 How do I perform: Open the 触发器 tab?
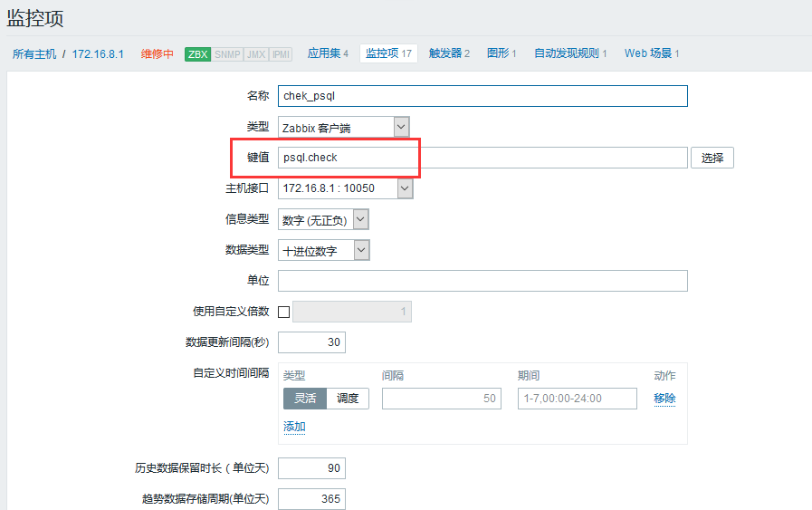pos(449,53)
